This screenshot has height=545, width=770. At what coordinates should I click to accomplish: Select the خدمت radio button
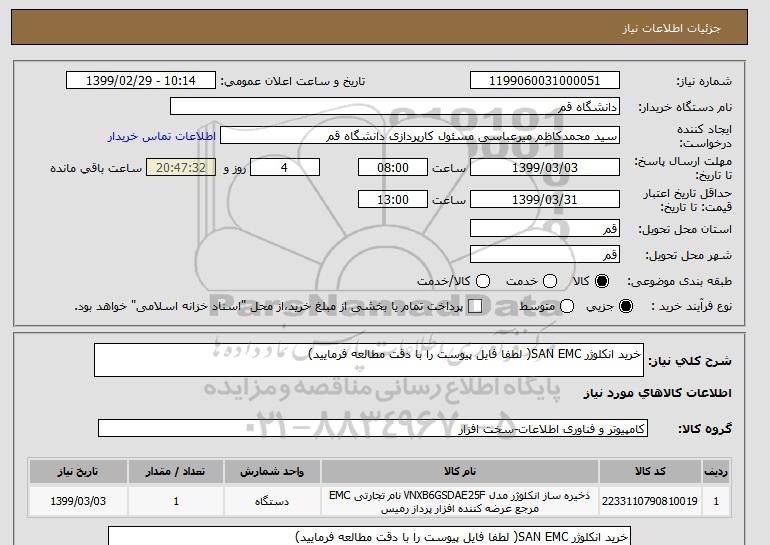coord(550,281)
